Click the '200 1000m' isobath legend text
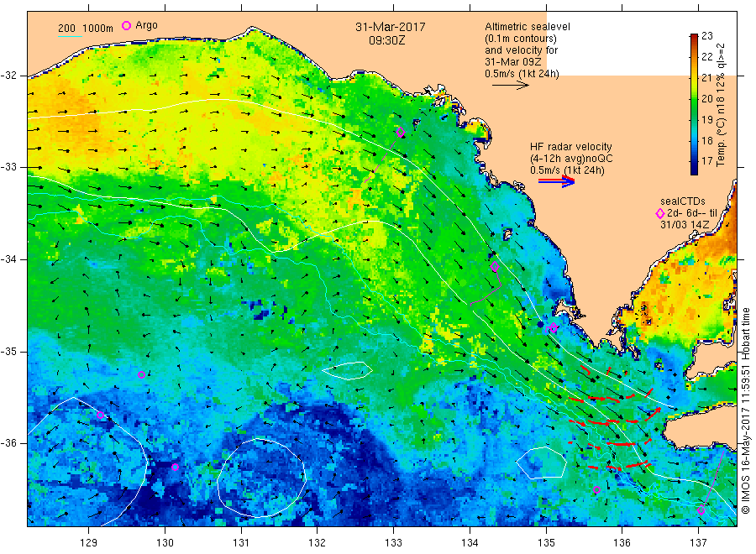 [x=86, y=29]
